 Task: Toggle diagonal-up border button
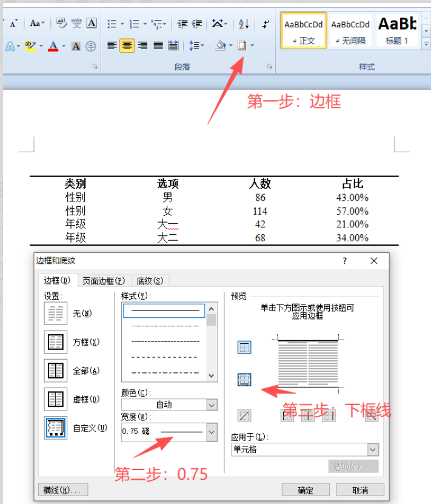[x=244, y=415]
